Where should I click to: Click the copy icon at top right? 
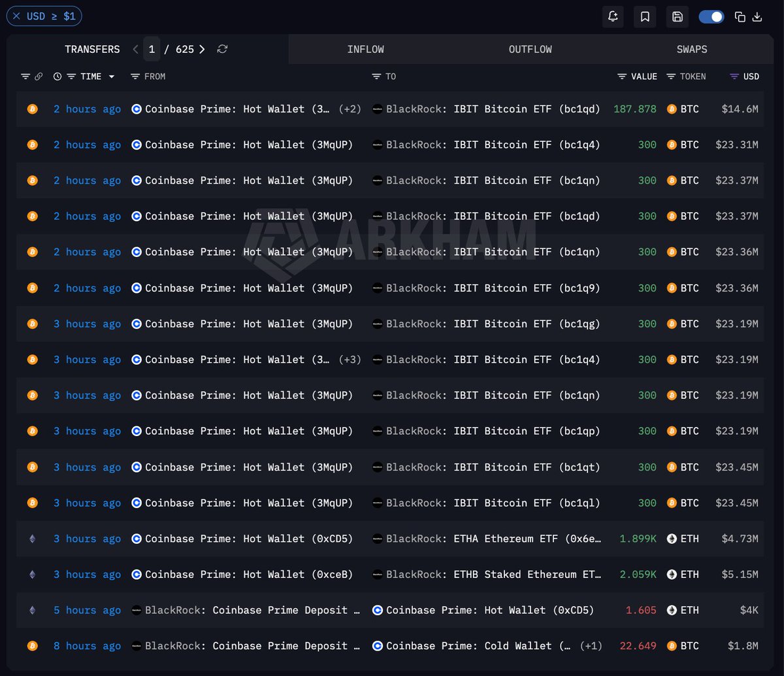(x=740, y=17)
